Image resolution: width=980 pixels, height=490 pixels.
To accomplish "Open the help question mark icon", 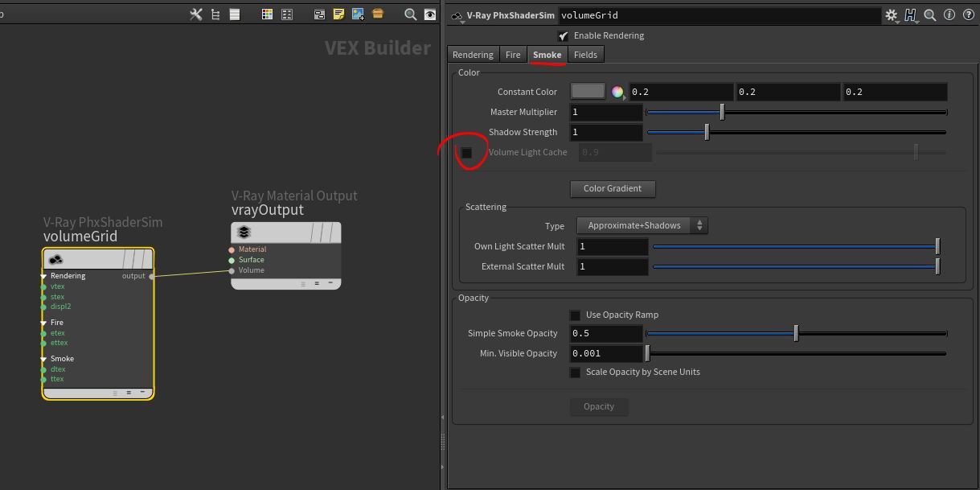I will pos(967,14).
